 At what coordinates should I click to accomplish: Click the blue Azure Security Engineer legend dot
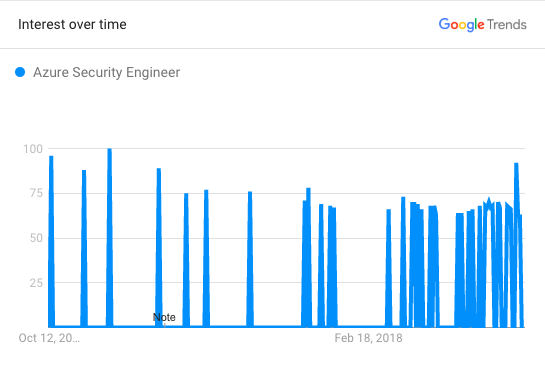click(x=20, y=72)
